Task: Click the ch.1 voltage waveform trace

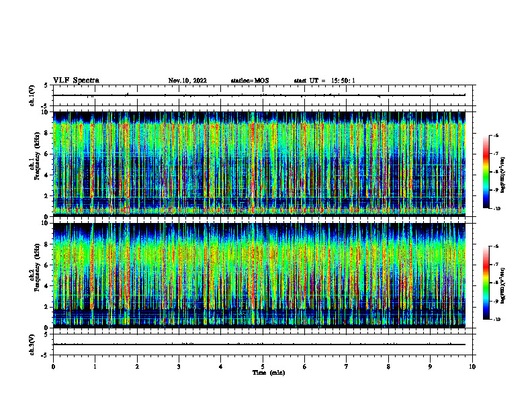Action: 259,95
